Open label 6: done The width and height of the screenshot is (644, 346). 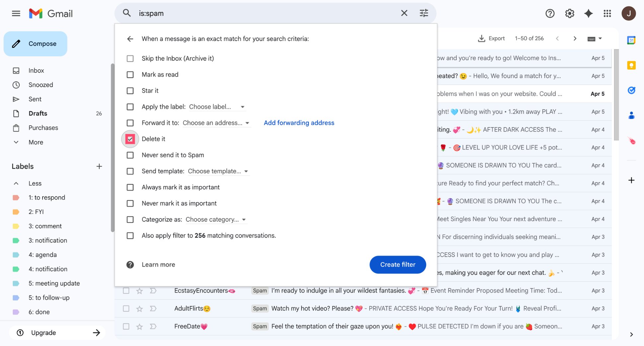(x=39, y=312)
